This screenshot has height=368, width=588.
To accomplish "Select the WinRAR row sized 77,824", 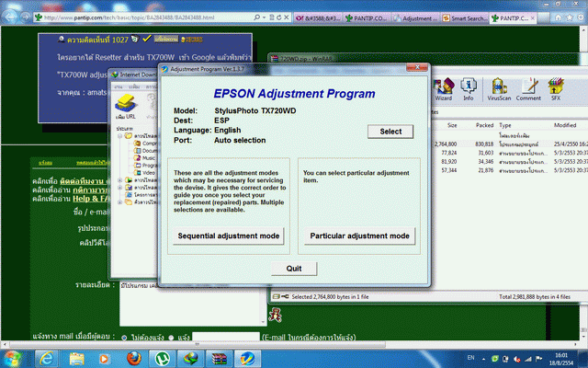I will coord(511,153).
